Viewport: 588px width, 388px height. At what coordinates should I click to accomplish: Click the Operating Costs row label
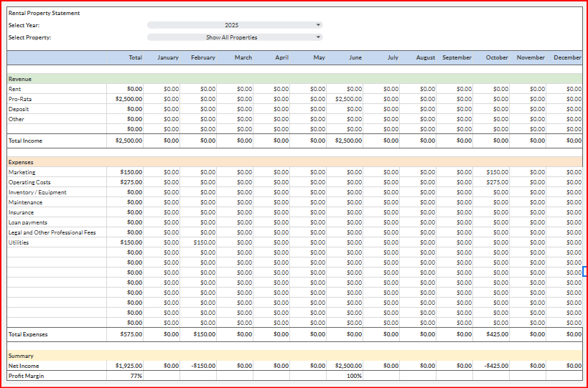29,182
